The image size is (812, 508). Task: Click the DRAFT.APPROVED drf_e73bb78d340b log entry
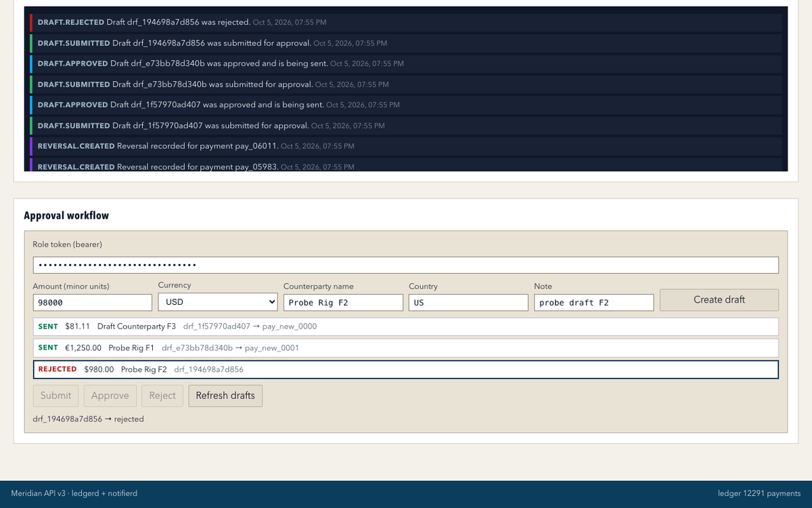pyautogui.click(x=406, y=64)
